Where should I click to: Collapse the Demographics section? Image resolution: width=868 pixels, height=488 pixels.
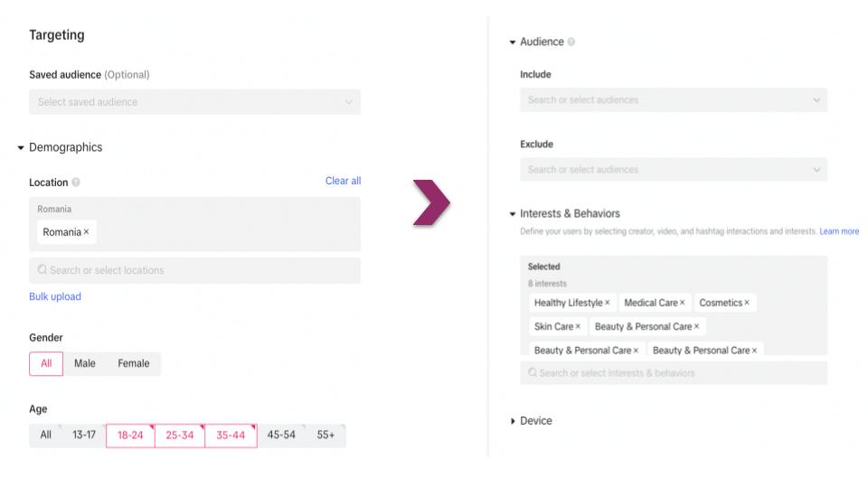pyautogui.click(x=21, y=148)
